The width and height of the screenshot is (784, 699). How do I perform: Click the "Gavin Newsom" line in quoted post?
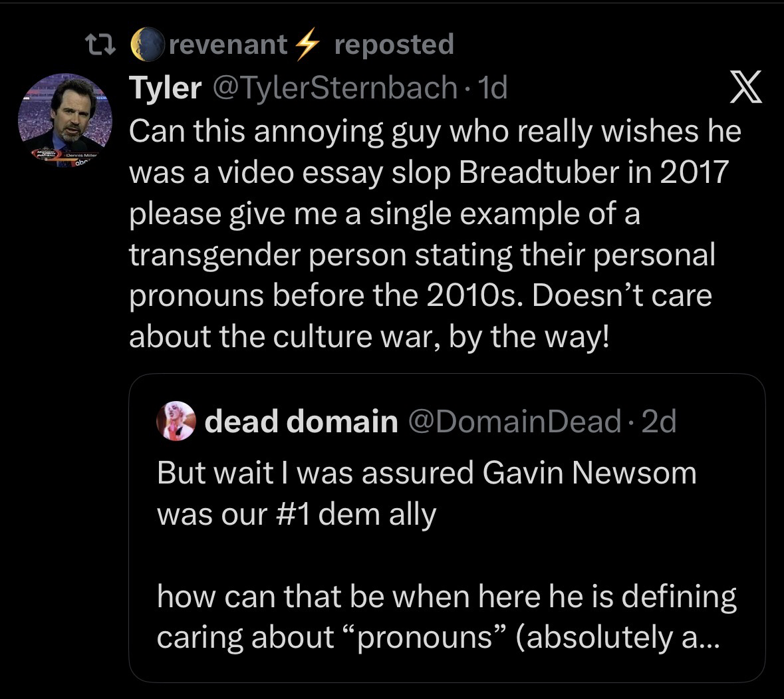[426, 472]
